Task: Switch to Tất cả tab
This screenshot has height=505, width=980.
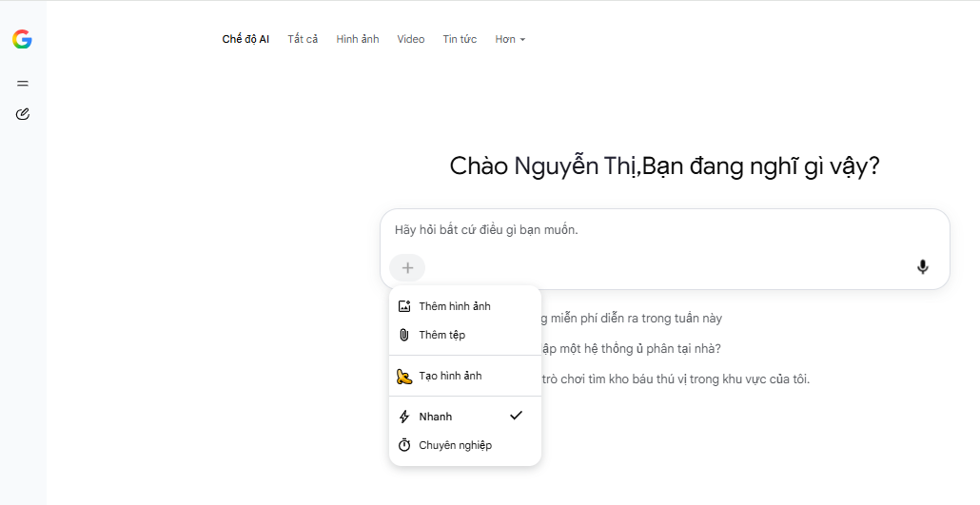Action: [x=303, y=39]
